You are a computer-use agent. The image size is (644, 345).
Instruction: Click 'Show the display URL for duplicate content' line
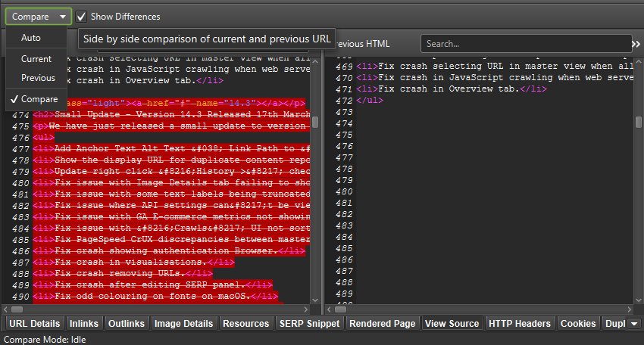point(171,160)
